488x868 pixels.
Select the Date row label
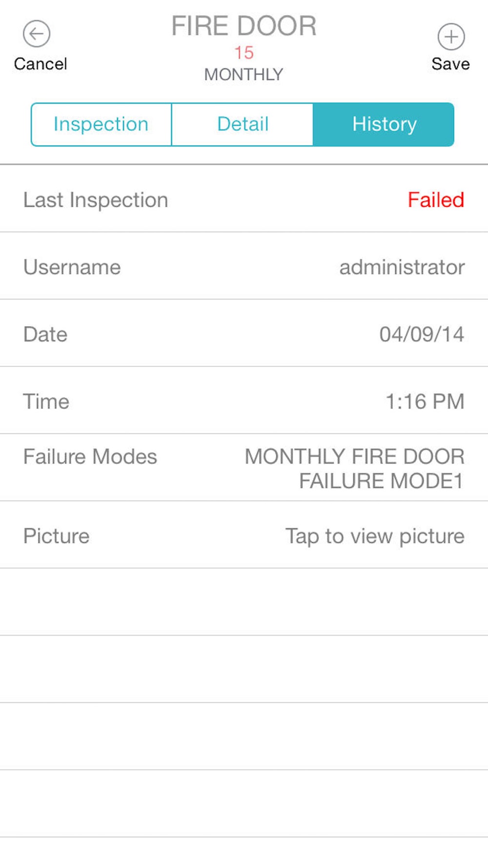coord(45,334)
